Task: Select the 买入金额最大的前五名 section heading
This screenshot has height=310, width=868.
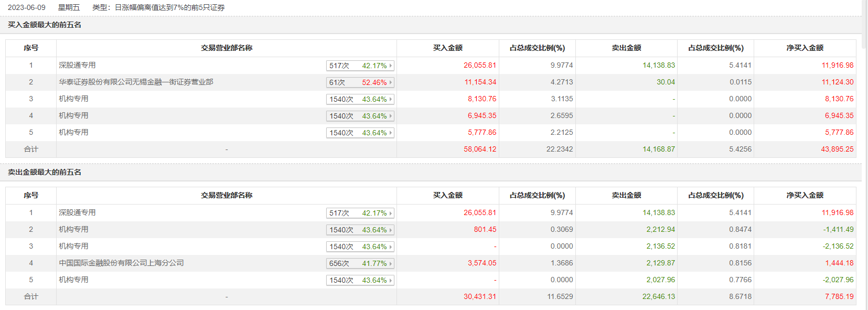Action: point(45,25)
